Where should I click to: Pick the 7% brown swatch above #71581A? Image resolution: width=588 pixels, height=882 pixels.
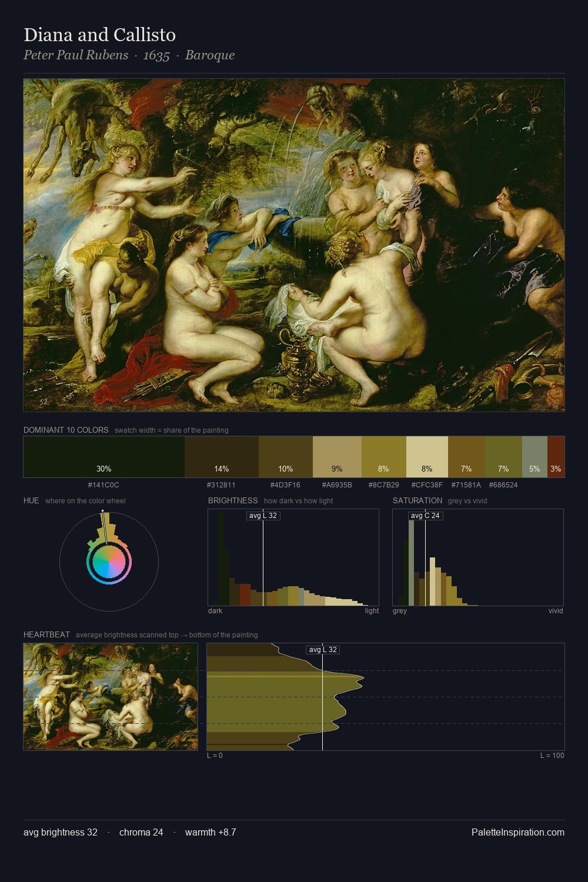click(x=467, y=457)
